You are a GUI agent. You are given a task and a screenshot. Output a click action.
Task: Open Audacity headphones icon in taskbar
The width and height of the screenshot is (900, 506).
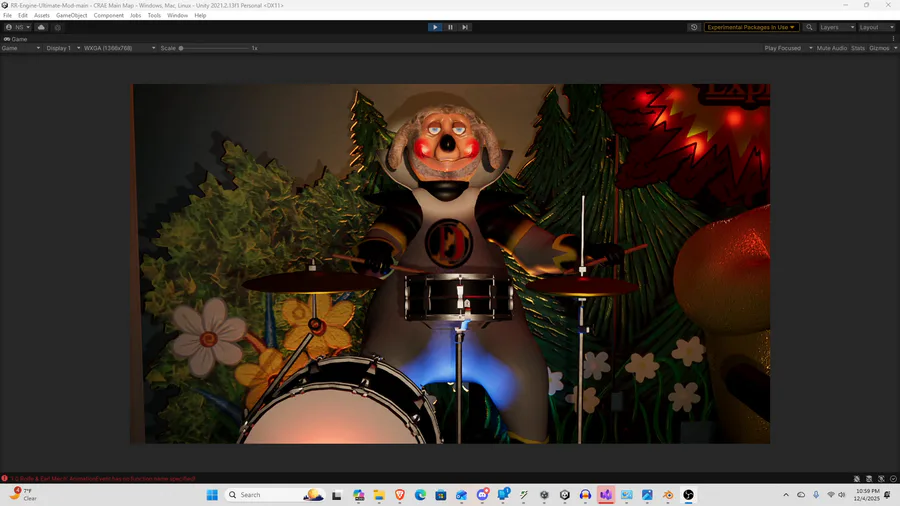(585, 495)
